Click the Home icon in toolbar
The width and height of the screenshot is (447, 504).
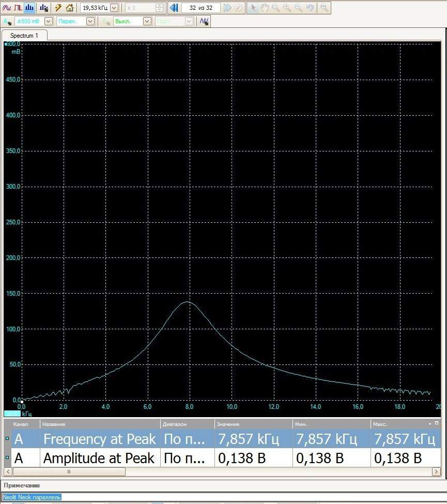click(70, 8)
